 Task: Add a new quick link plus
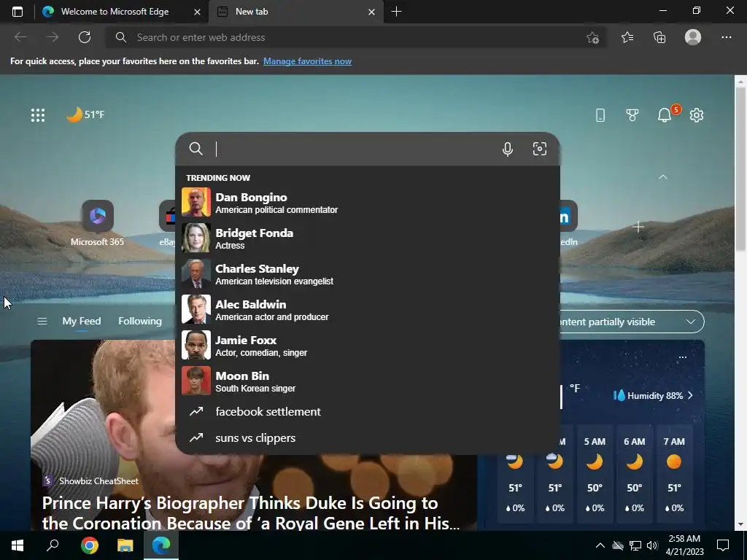[x=638, y=227]
